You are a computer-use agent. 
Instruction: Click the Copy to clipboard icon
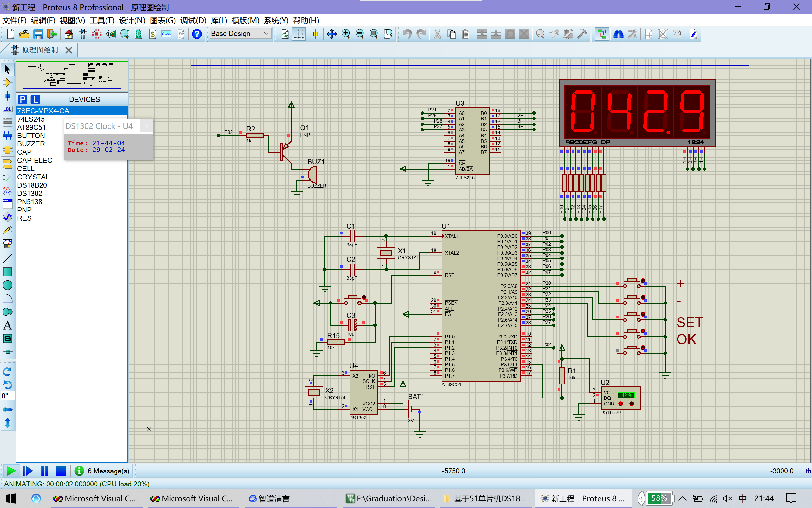452,34
